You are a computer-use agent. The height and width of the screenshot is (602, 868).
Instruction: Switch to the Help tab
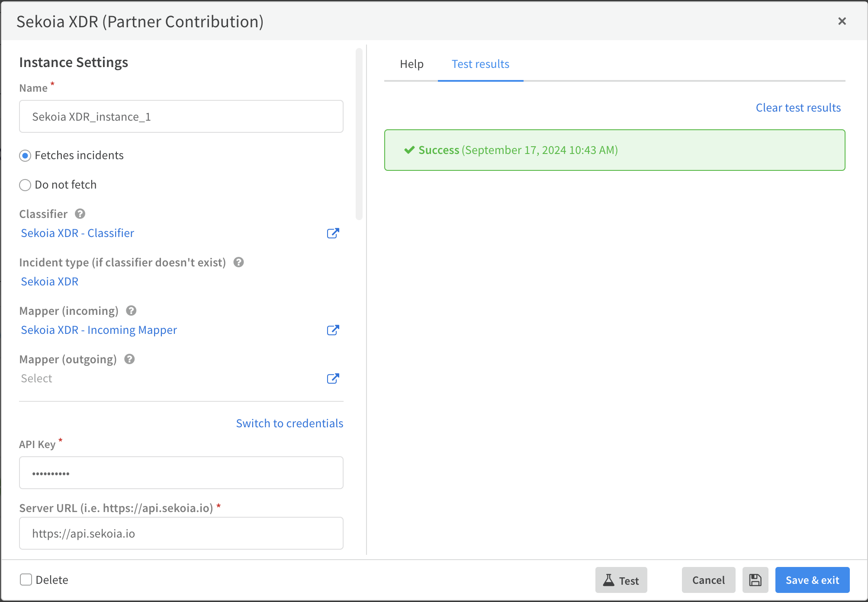point(411,64)
